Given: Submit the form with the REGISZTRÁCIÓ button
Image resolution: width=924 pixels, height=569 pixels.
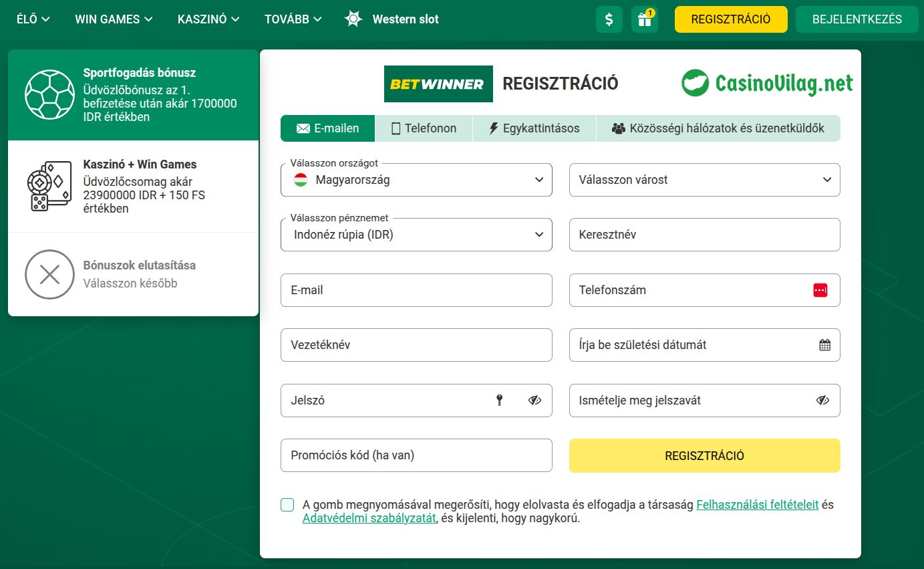Looking at the screenshot, I should [x=705, y=455].
